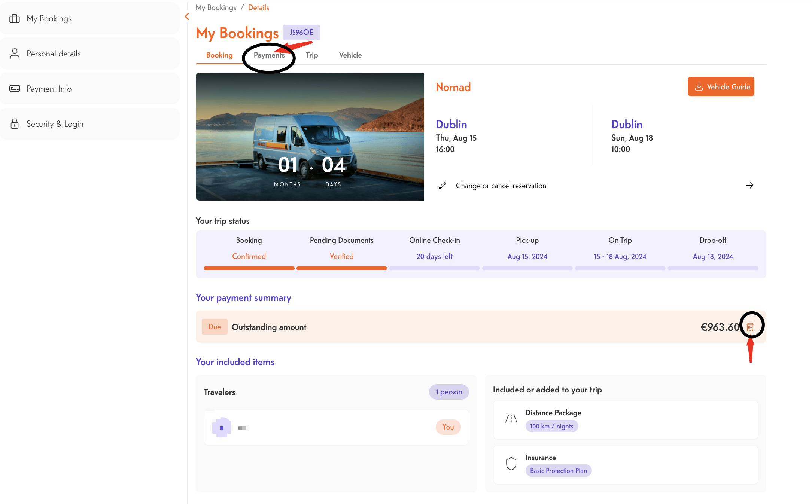Screen dimensions: 812x504
Task: Click 20 days left under Online Check-in
Action: (435, 257)
